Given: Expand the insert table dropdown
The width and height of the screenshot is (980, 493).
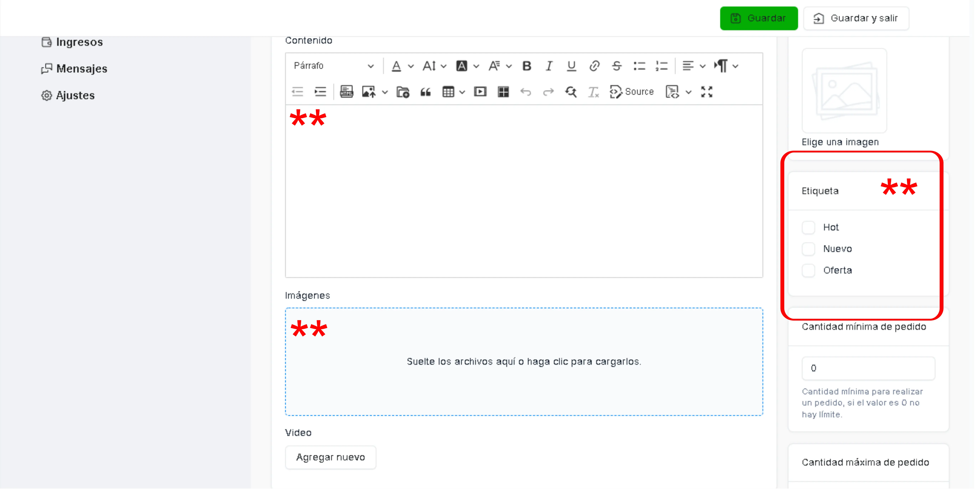Looking at the screenshot, I should (462, 92).
